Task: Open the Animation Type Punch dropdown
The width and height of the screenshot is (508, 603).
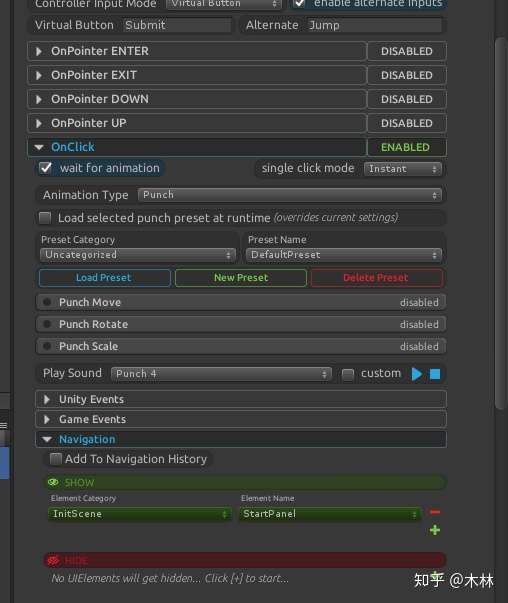Action: (290, 195)
